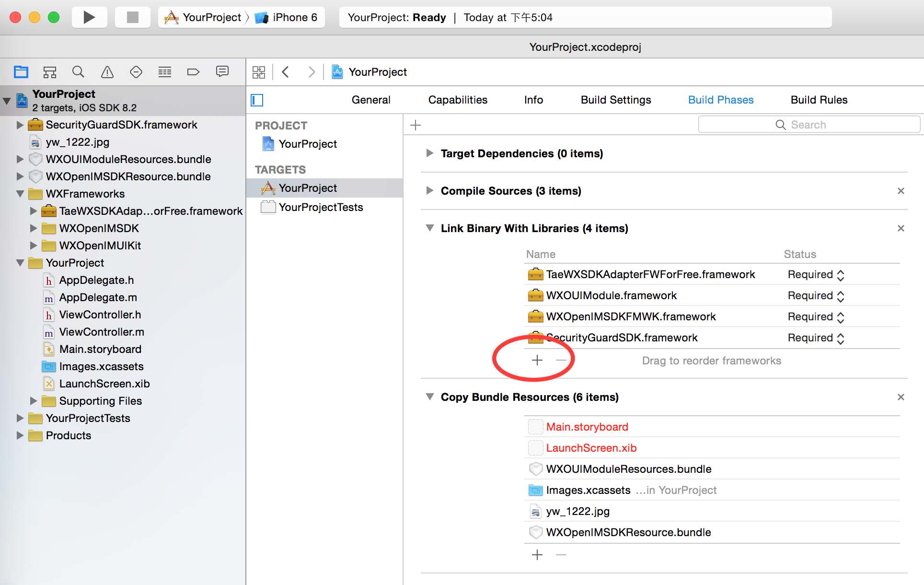The height and width of the screenshot is (585, 924).
Task: Open the Issue navigator warning icon
Action: pyautogui.click(x=107, y=72)
